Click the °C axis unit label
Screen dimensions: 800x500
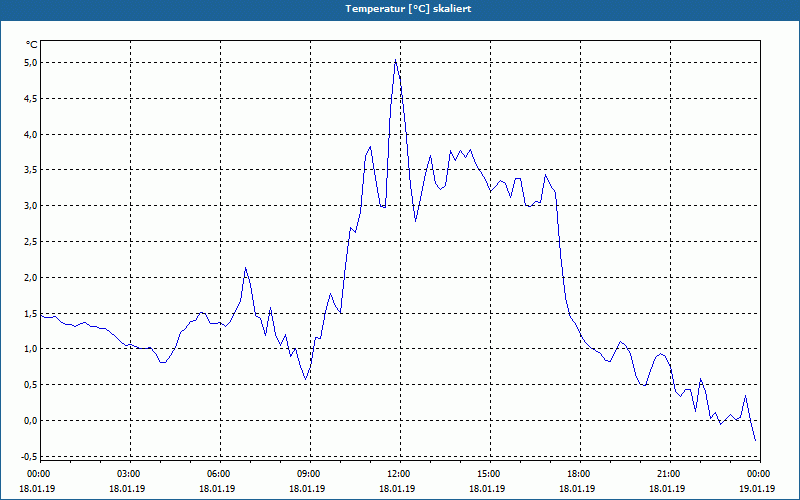32,45
